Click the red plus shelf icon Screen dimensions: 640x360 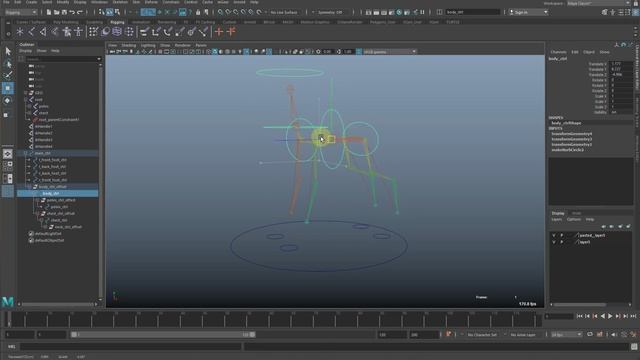[x=219, y=32]
